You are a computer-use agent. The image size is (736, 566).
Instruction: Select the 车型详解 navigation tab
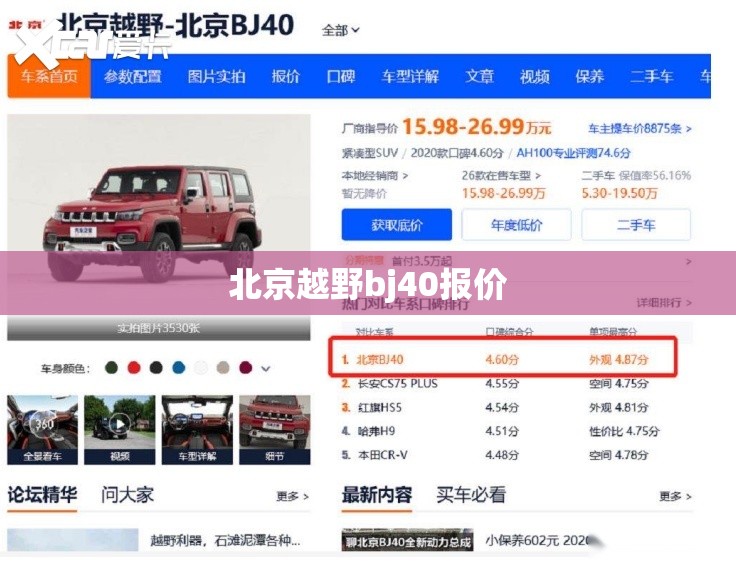[410, 76]
